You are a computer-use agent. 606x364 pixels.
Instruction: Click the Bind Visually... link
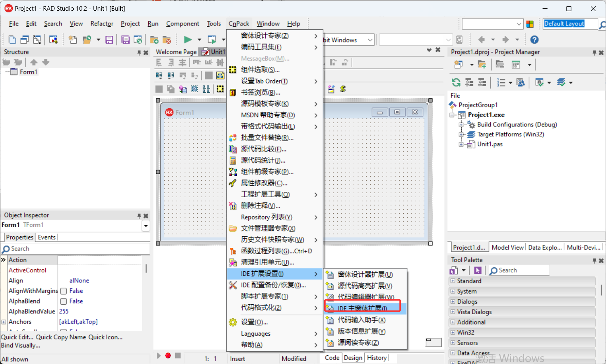[21, 345]
